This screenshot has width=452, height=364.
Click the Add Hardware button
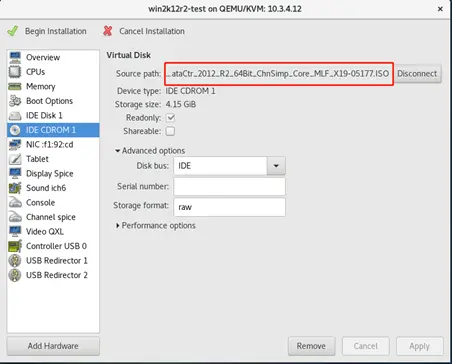click(x=53, y=346)
